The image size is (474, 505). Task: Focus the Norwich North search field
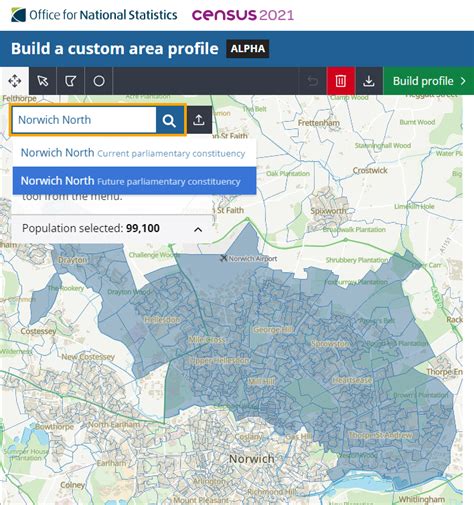tap(84, 120)
